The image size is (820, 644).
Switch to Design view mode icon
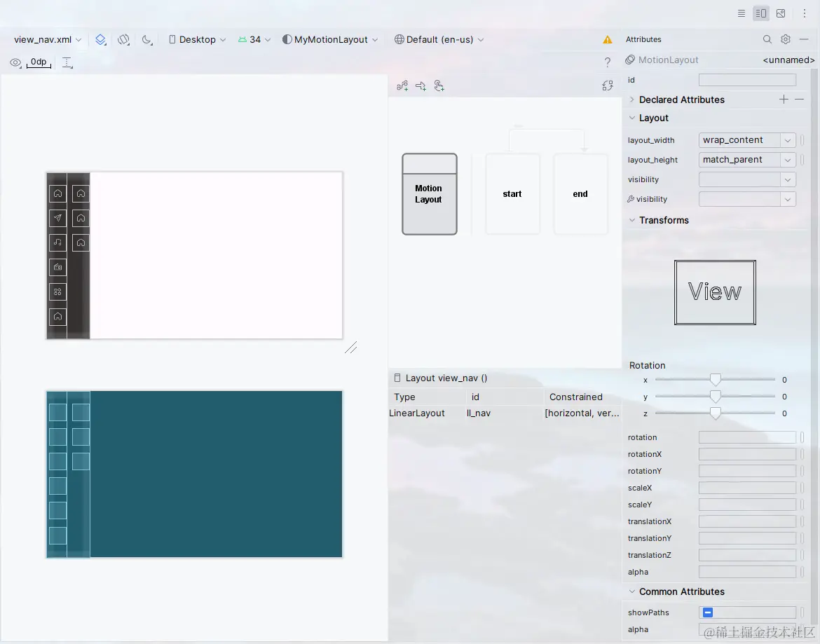[781, 13]
